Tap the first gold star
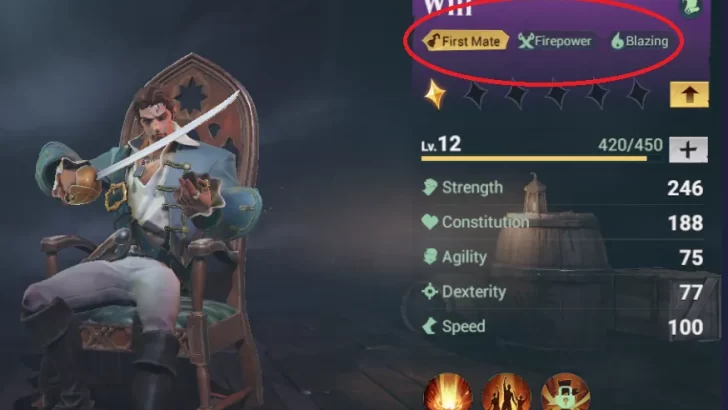The image size is (728, 410). coord(435,94)
